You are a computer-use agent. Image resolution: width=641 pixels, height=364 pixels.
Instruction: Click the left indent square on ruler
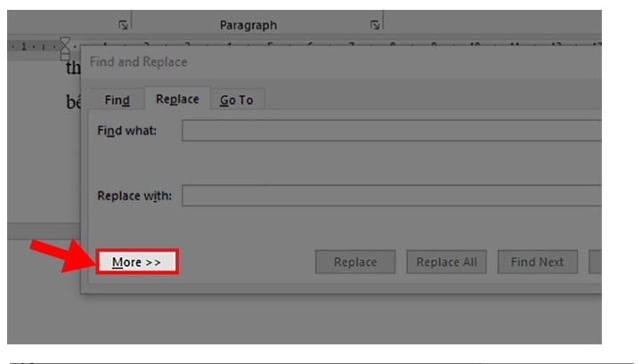(64, 55)
